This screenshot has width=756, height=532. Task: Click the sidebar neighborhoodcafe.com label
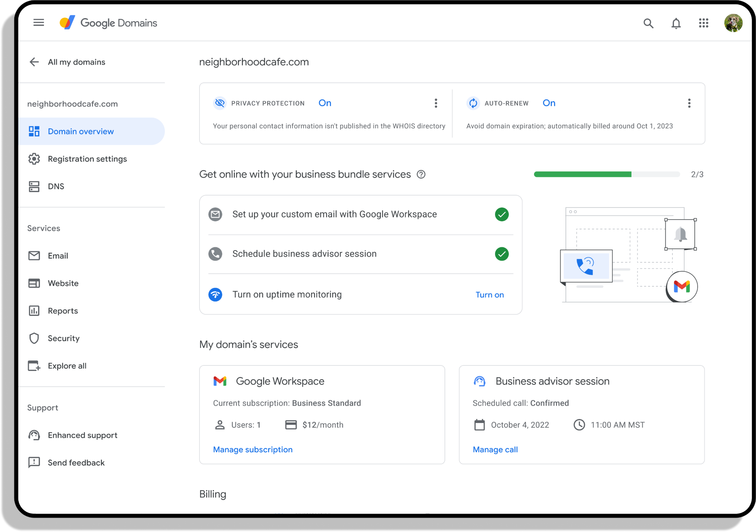72,104
